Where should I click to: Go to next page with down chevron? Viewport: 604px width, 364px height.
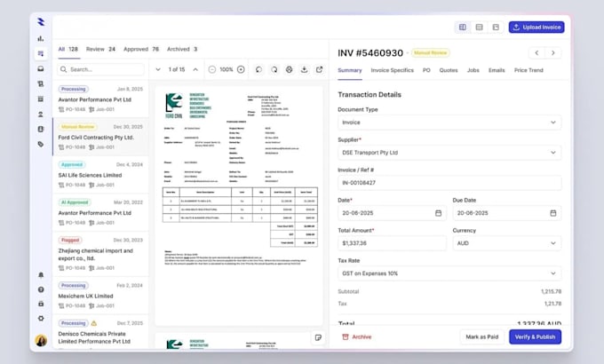click(158, 69)
